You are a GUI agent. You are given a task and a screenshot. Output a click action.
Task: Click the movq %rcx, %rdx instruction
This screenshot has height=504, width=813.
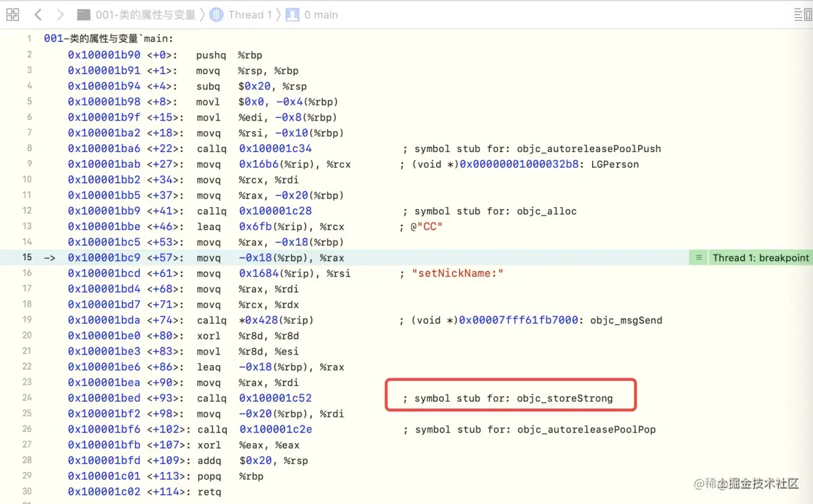click(x=248, y=305)
